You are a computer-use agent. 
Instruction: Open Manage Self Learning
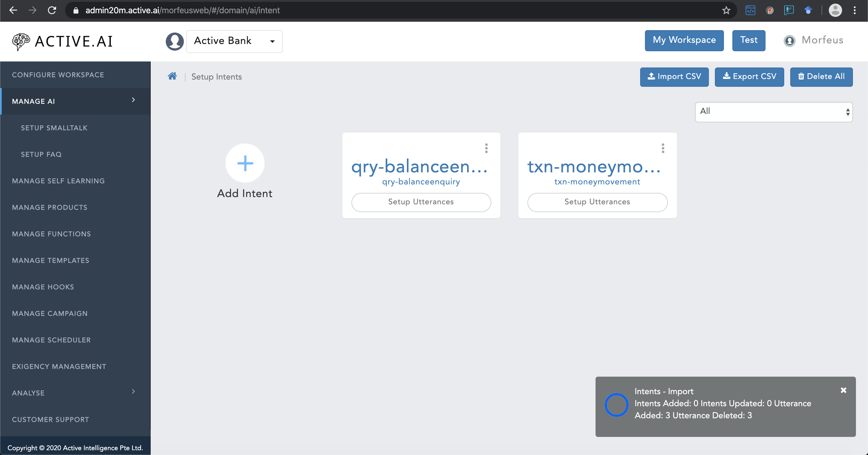click(58, 181)
